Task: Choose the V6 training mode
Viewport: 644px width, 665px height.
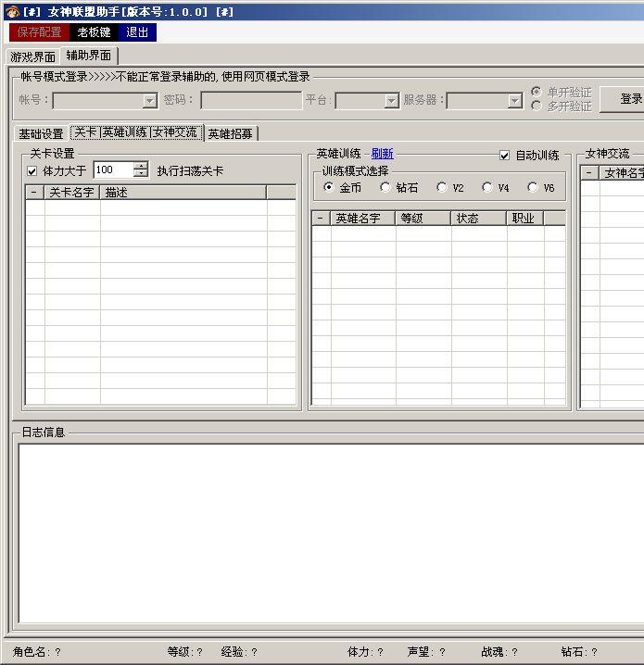Action: coord(533,188)
